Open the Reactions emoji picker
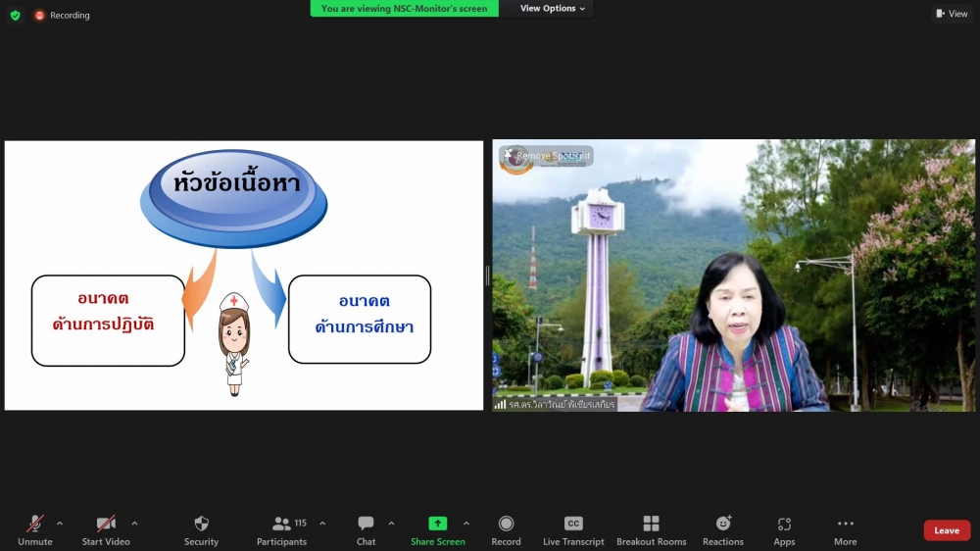Viewport: 980px width, 551px height. click(x=723, y=529)
